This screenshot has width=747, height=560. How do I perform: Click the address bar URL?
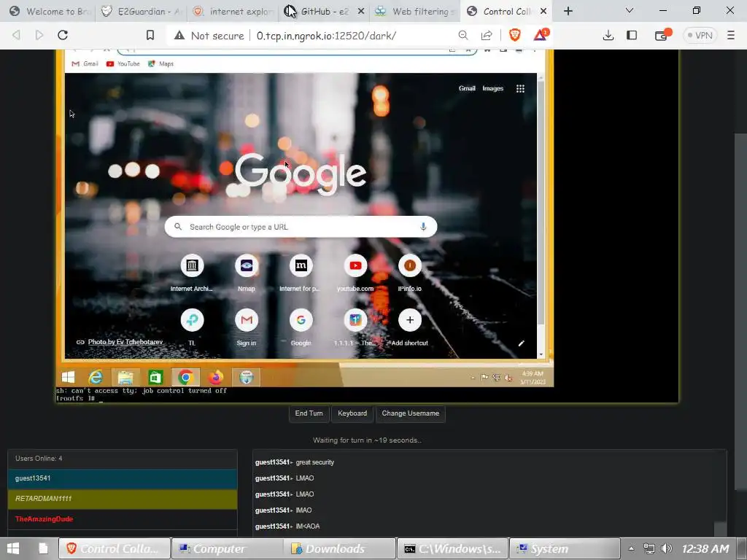(x=326, y=35)
